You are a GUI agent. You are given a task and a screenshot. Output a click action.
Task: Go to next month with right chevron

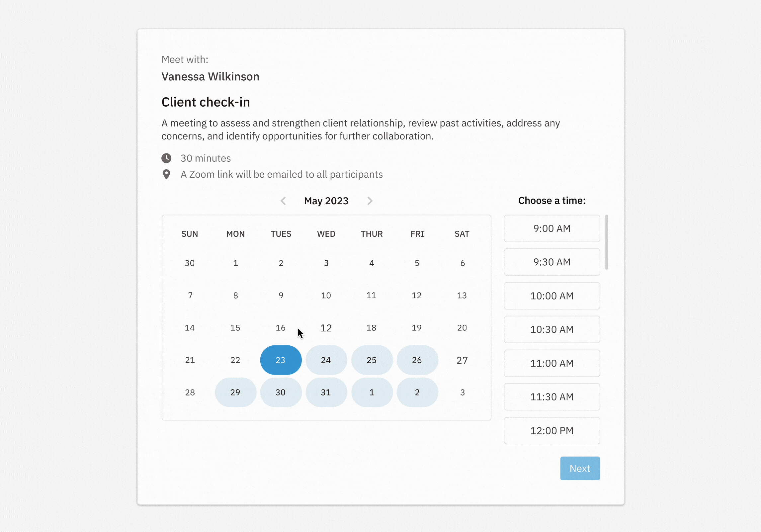370,201
